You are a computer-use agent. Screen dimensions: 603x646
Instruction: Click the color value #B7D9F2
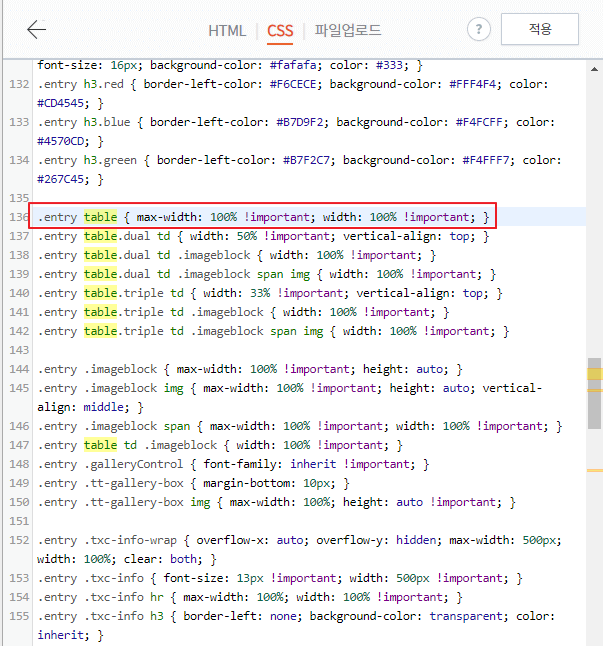click(x=299, y=122)
